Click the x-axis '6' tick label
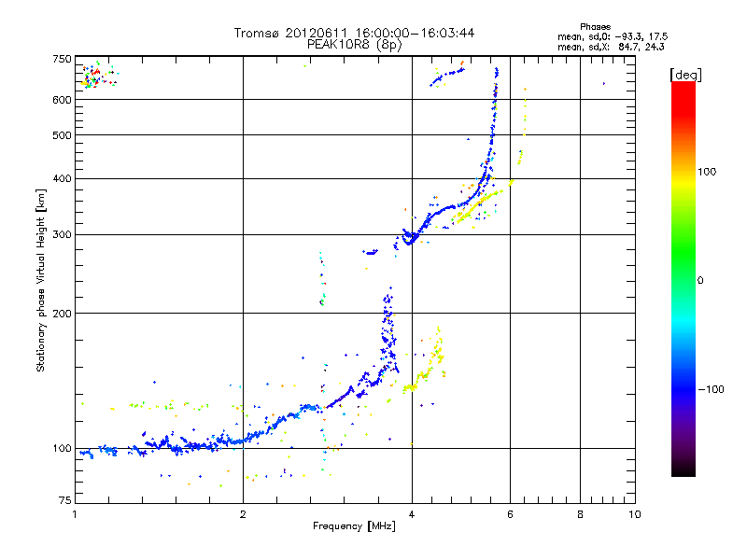This screenshot has width=747, height=560. [510, 514]
